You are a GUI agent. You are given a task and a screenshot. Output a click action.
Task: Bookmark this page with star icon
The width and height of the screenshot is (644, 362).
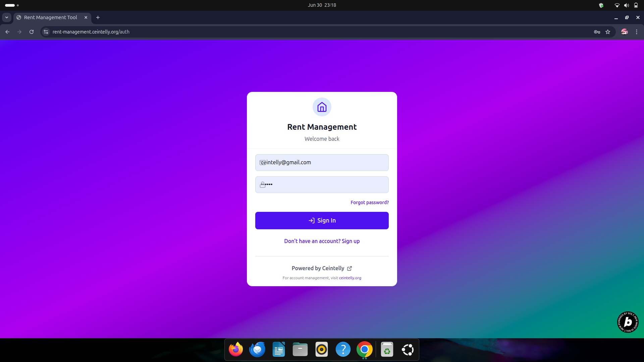click(x=608, y=32)
